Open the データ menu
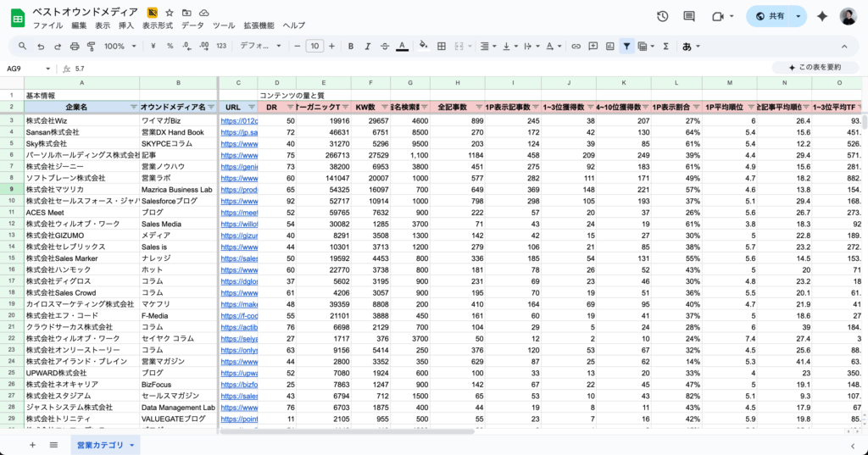Viewport: 868px width, 455px height. [x=192, y=25]
